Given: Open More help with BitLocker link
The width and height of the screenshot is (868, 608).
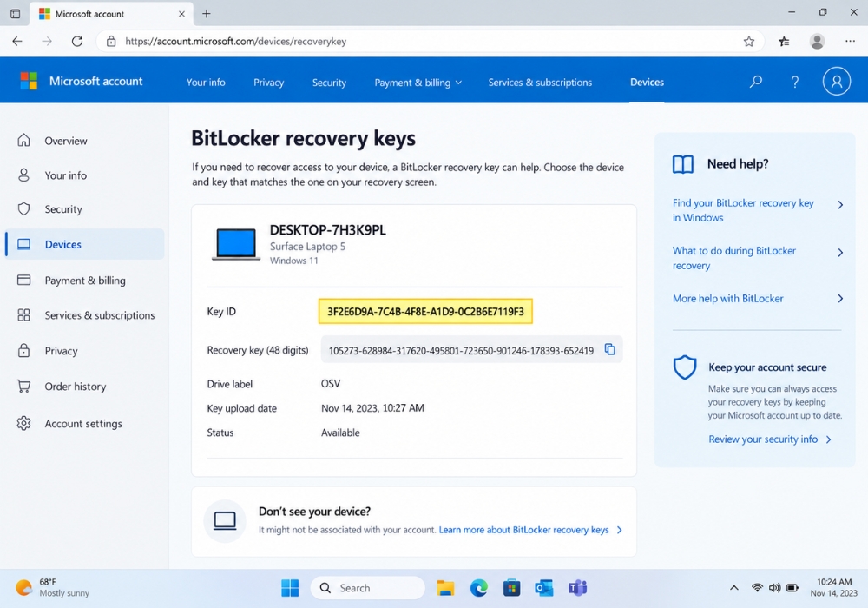Looking at the screenshot, I should click(728, 299).
